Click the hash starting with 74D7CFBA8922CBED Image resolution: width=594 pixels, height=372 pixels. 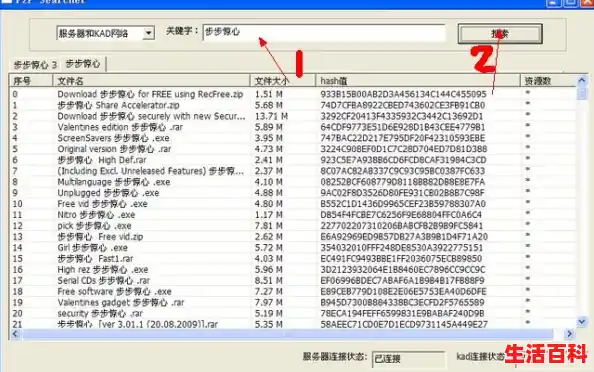403,105
